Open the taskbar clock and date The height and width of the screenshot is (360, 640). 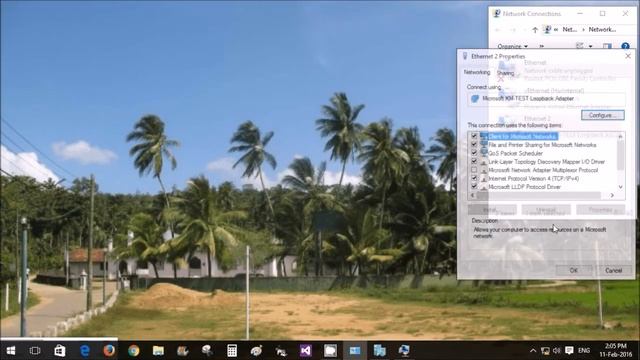tap(616, 351)
